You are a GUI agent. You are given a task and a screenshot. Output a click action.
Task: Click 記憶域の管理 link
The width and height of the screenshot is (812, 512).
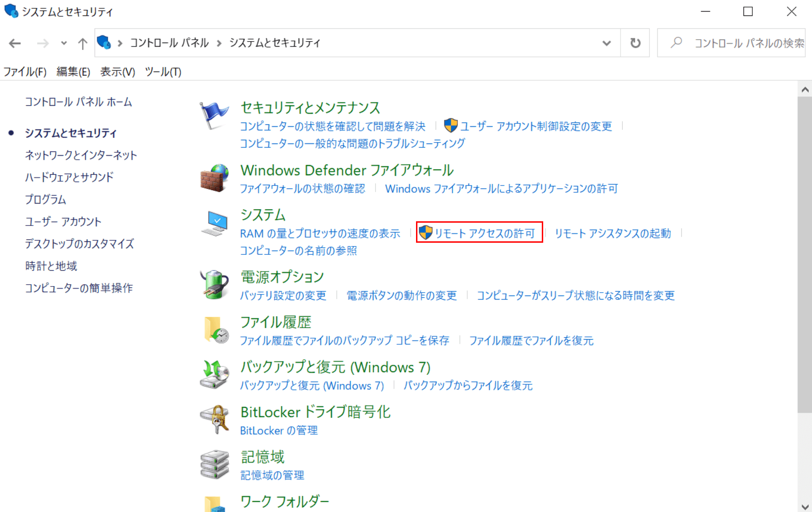[x=273, y=475]
